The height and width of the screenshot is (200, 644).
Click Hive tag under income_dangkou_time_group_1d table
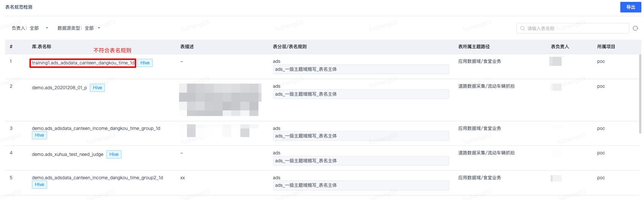click(x=39, y=135)
